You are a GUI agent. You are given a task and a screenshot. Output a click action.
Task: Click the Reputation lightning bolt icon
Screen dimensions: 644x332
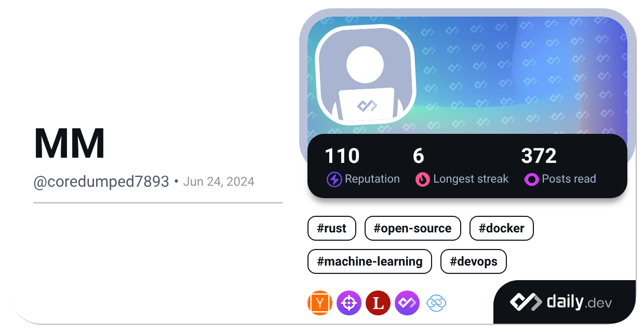click(334, 179)
